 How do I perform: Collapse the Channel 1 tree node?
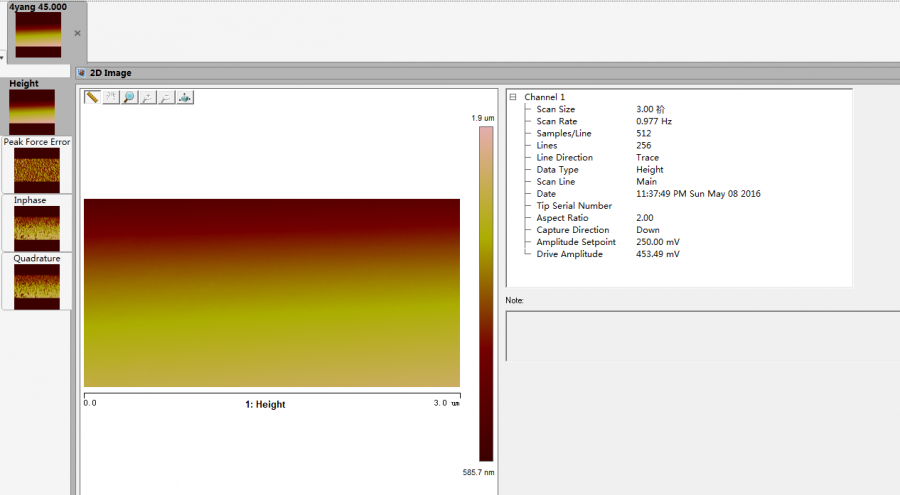[513, 97]
